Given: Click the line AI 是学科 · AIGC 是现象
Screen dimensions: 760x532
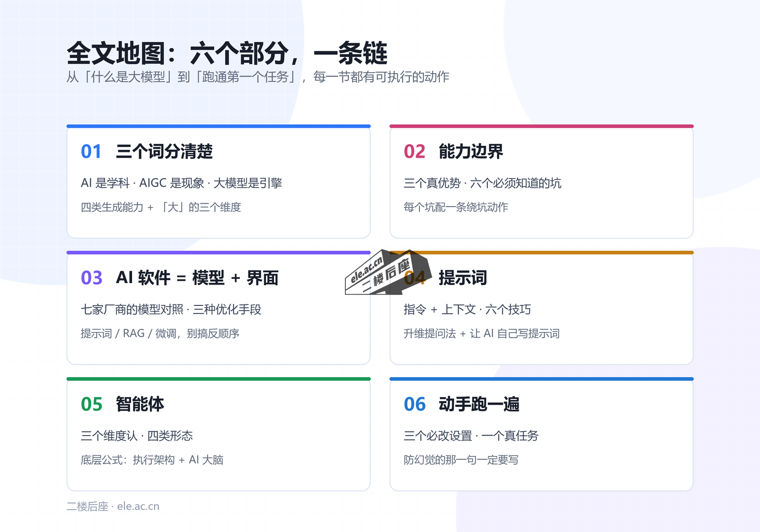Looking at the screenshot, I should point(181,183).
